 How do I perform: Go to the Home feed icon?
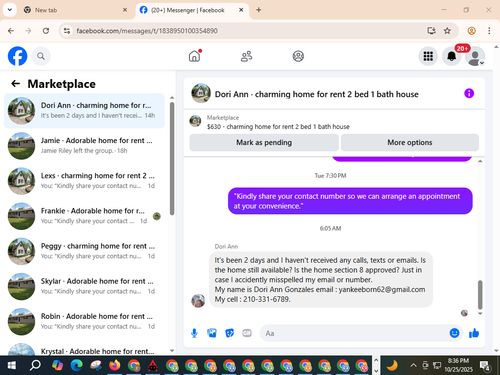coord(194,56)
